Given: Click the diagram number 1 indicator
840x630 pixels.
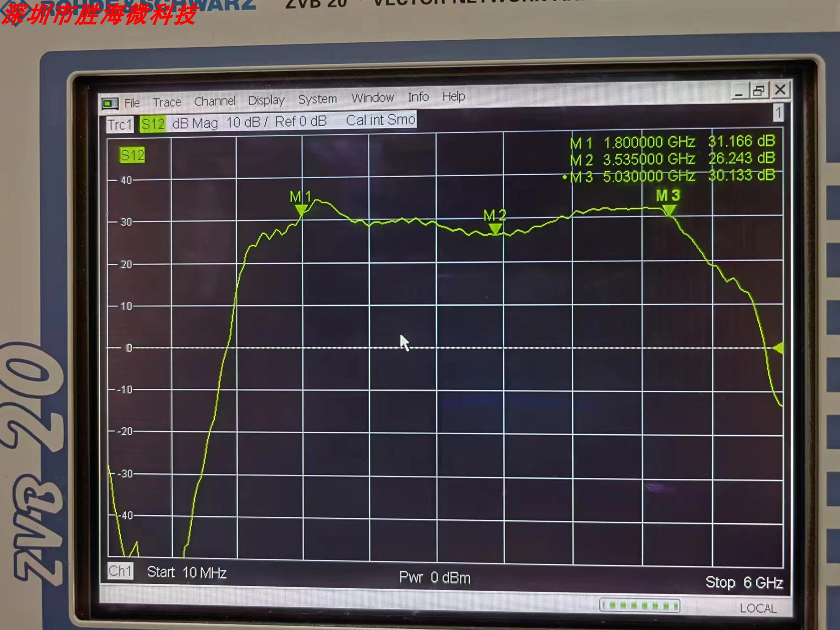Looking at the screenshot, I should (x=778, y=113).
